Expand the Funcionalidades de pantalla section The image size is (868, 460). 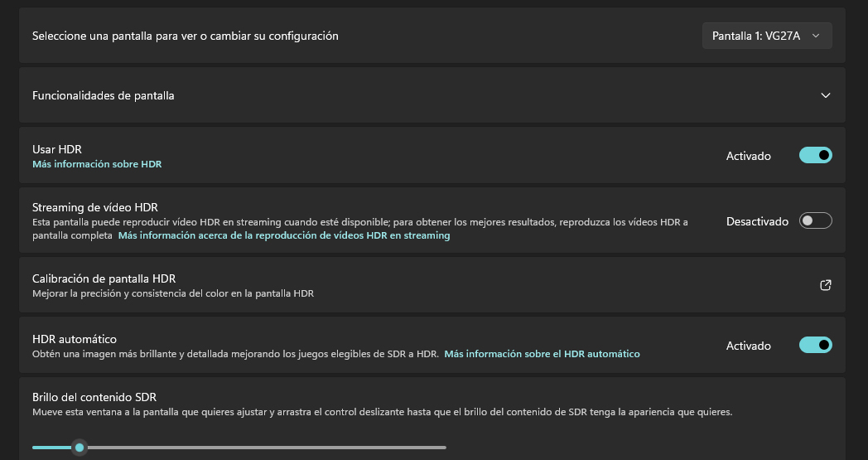click(x=826, y=95)
